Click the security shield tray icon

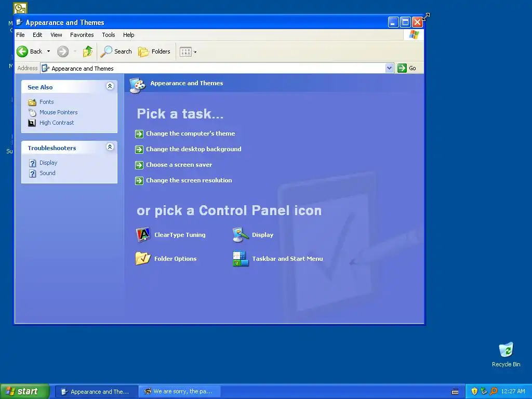pos(474,391)
